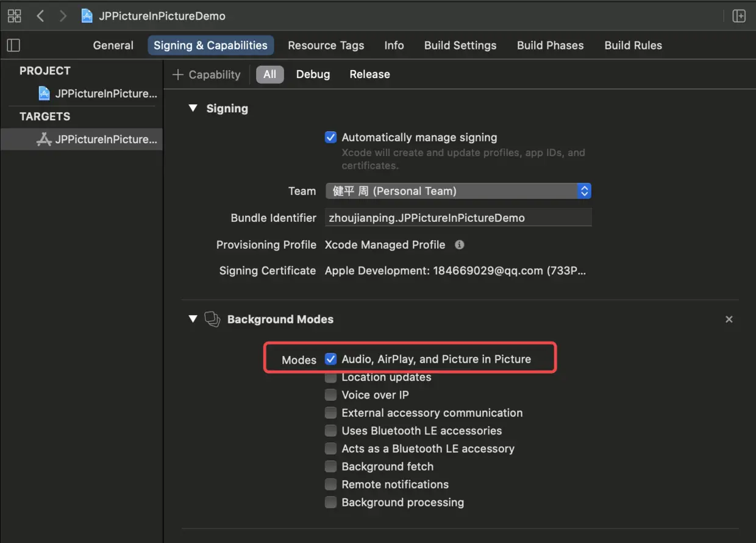Image resolution: width=756 pixels, height=543 pixels.
Task: Click the add editor split icon
Action: pos(739,16)
